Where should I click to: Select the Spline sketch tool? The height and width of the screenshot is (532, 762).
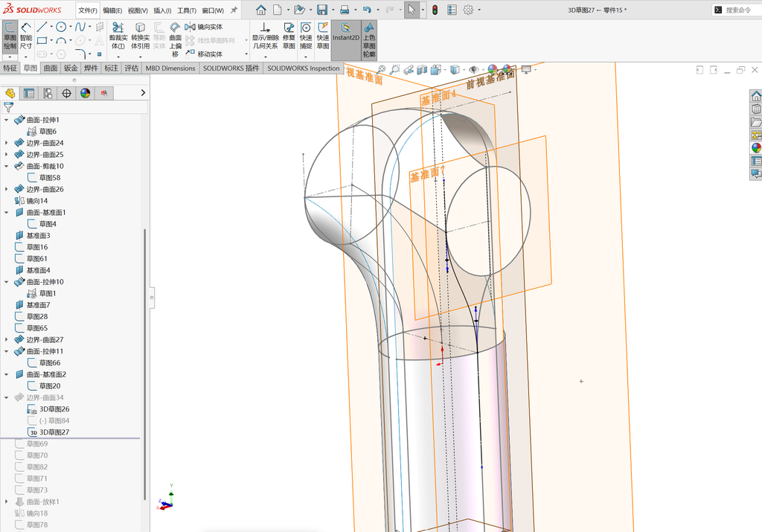80,27
